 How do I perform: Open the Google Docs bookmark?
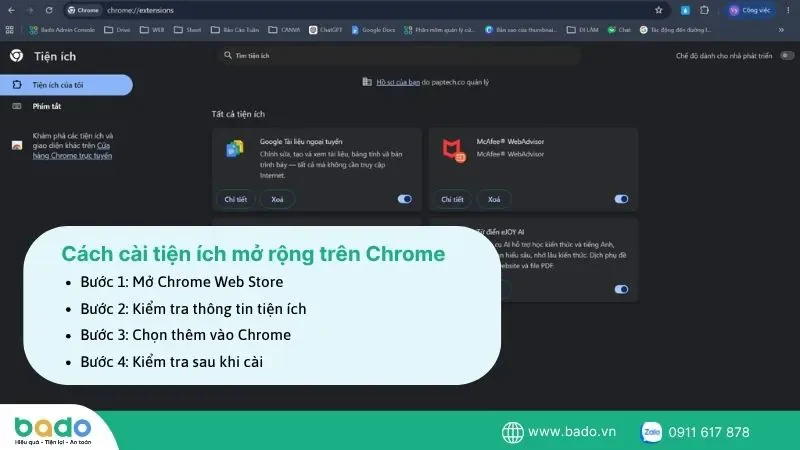(373, 30)
